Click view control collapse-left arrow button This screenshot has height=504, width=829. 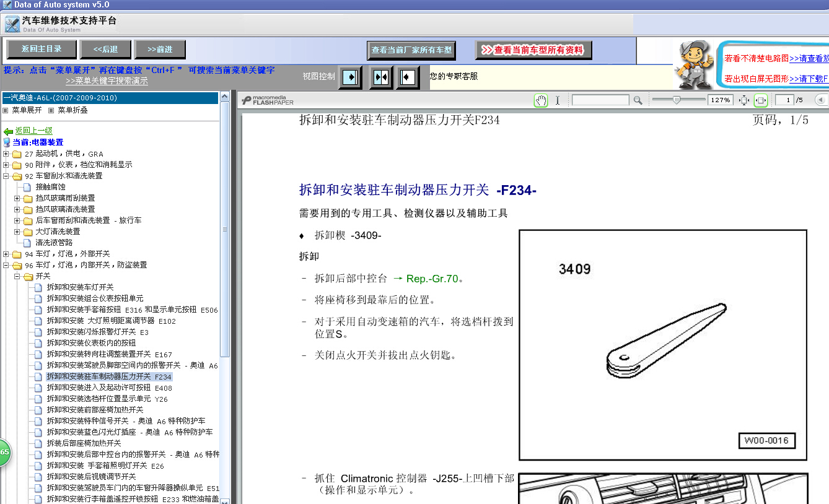pos(408,77)
